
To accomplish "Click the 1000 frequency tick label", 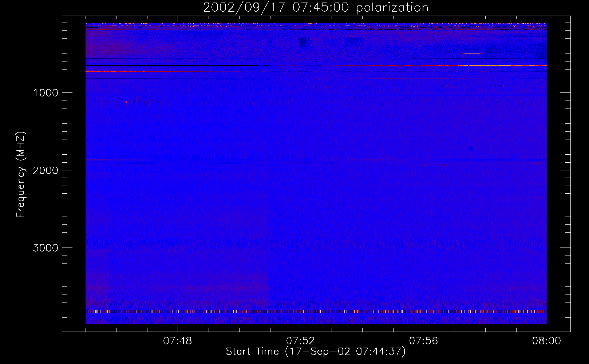I will (46, 93).
